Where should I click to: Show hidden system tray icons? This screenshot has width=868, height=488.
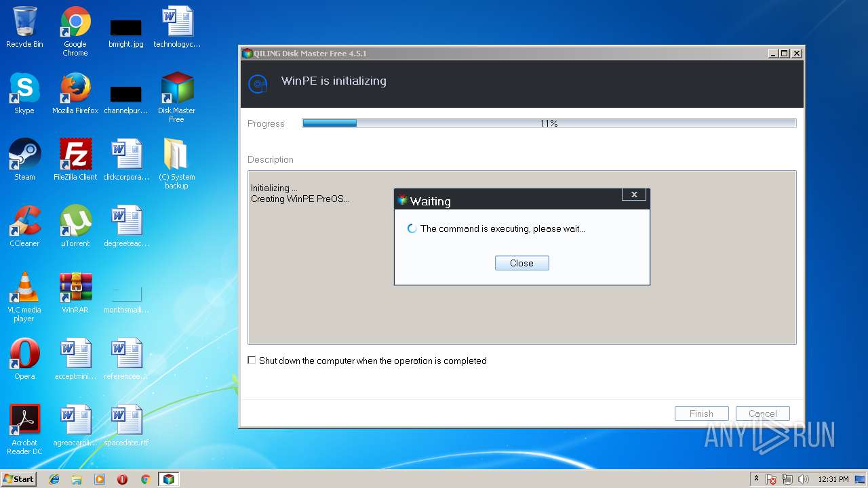[756, 479]
